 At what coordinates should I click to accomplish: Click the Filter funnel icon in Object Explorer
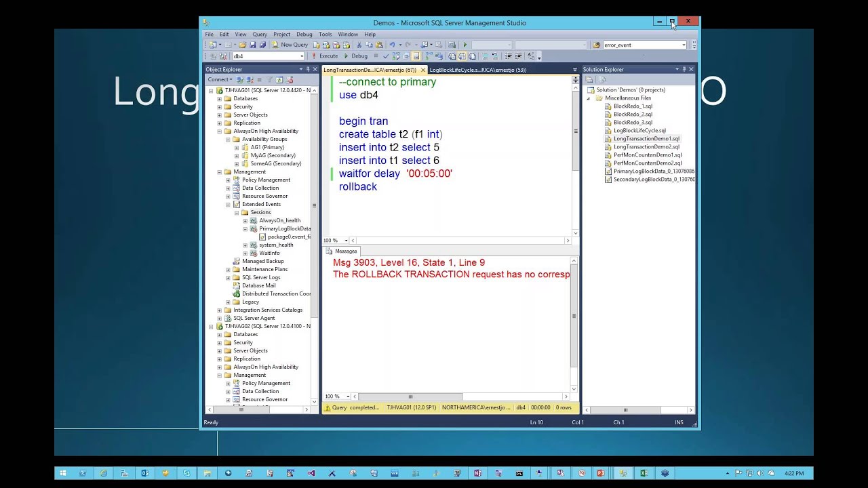click(269, 80)
